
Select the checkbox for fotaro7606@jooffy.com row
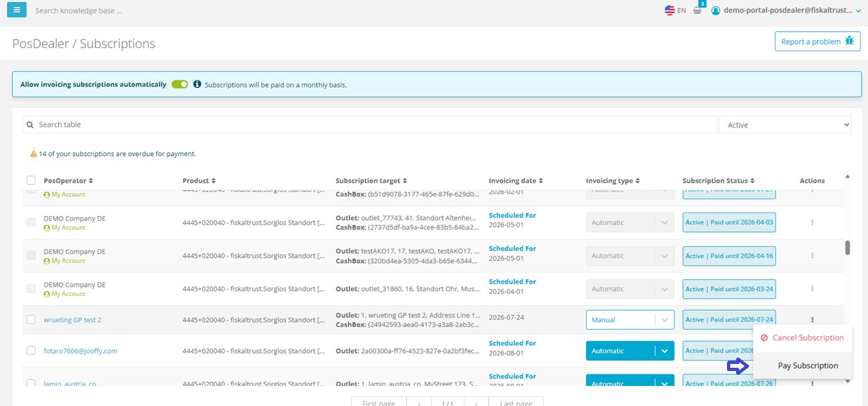30,350
